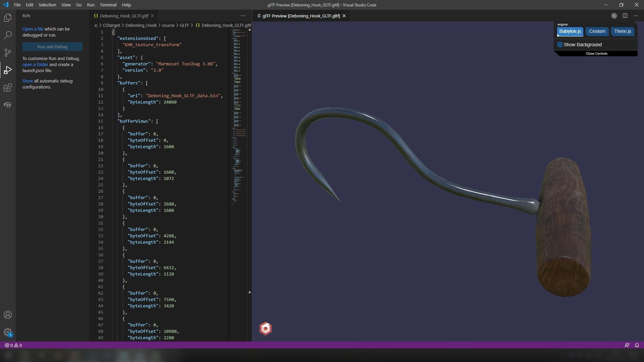Enable the Show Background checkbox

[560, 45]
